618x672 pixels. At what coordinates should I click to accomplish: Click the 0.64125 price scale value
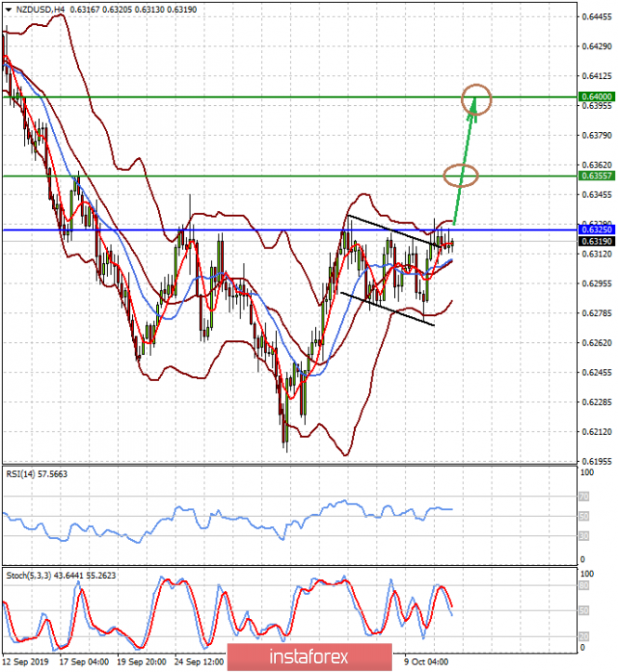point(597,76)
